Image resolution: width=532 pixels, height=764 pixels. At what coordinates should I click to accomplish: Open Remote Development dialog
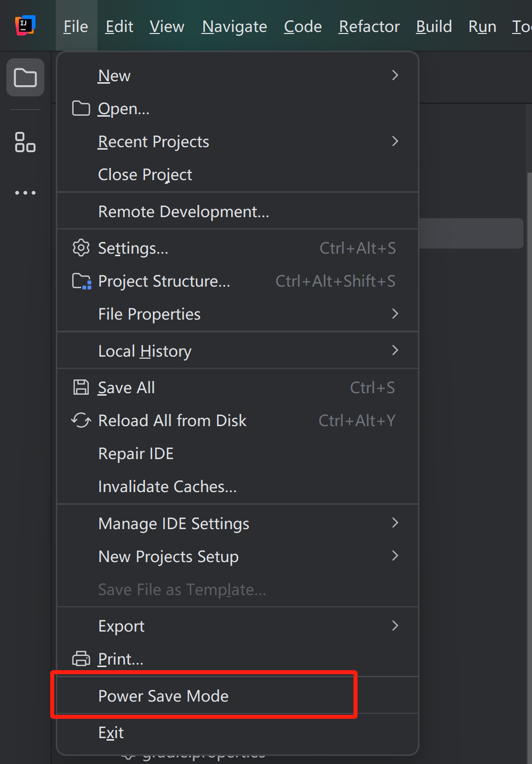coord(184,212)
